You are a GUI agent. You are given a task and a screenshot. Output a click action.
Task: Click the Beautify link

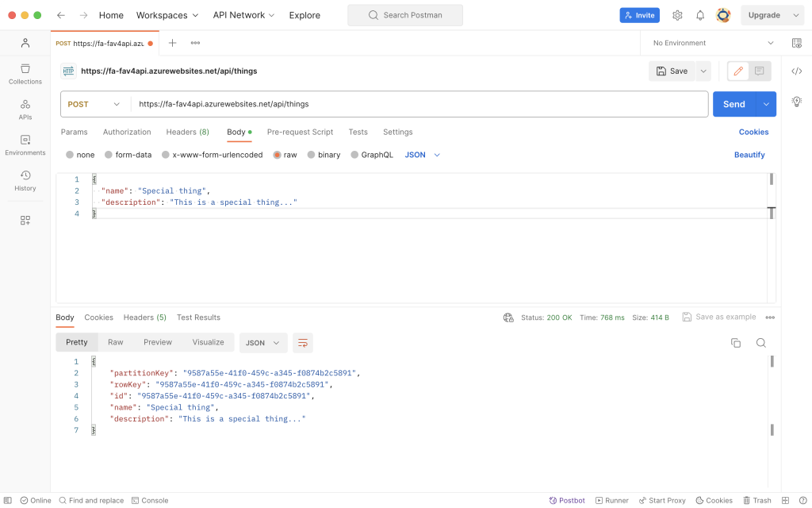pyautogui.click(x=749, y=155)
